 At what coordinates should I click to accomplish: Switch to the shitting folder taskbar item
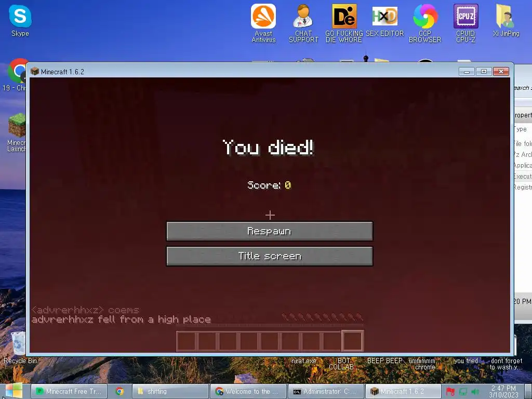(x=170, y=391)
